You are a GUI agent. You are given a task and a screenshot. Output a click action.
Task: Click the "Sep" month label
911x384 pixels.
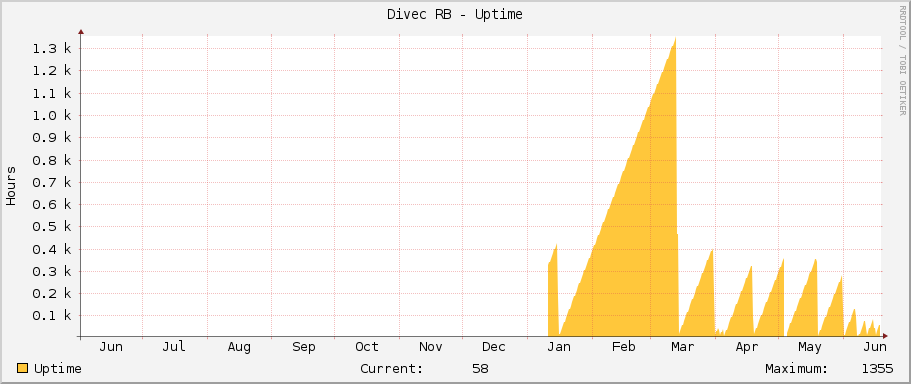303,347
